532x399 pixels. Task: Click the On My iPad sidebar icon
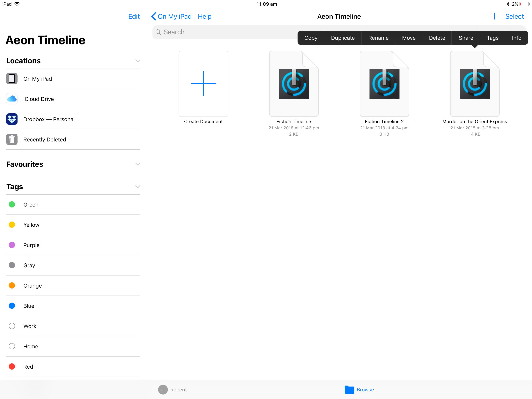[12, 78]
